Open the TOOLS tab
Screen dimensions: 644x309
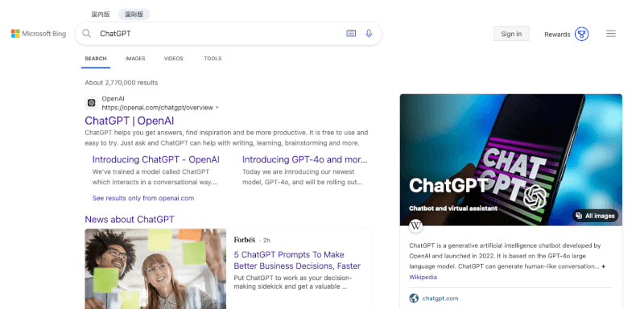tap(213, 59)
